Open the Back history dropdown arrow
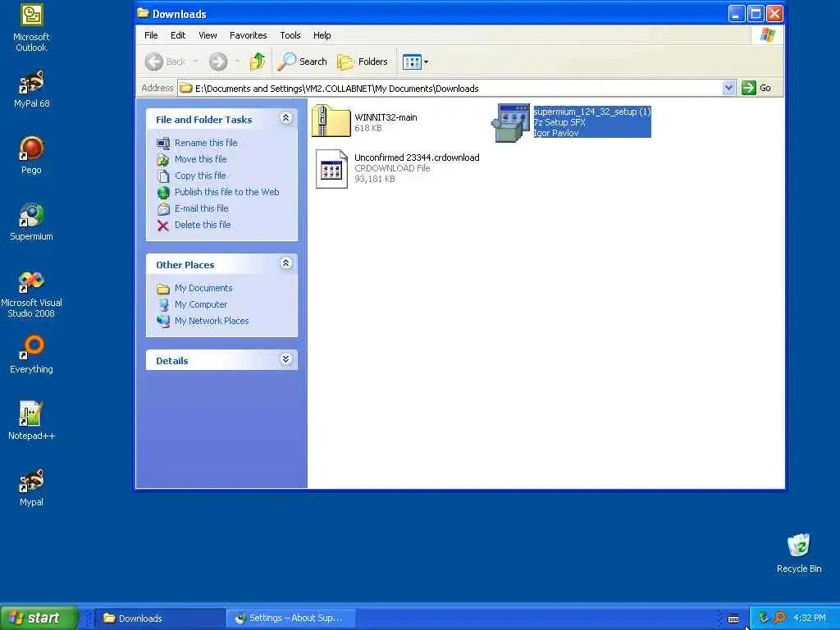This screenshot has width=840, height=630. (195, 62)
